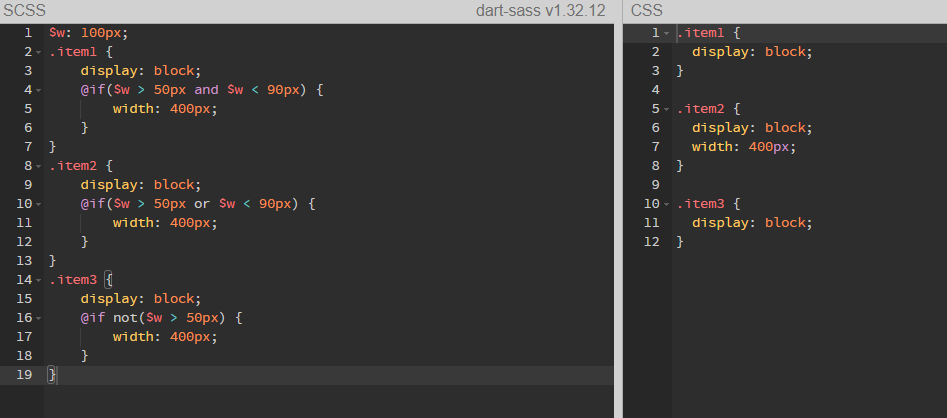Click the SCSS panel header label
Viewport: 947px width, 418px height.
click(25, 10)
